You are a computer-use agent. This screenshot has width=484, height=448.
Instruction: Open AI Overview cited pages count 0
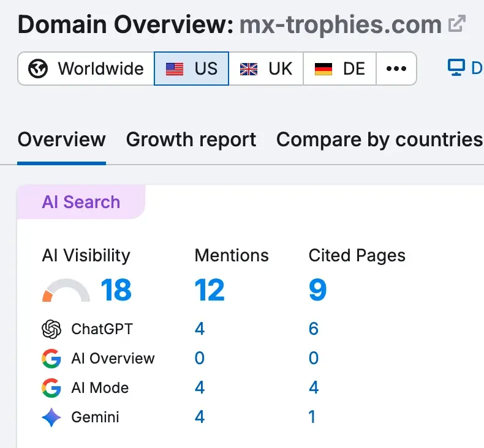(314, 358)
